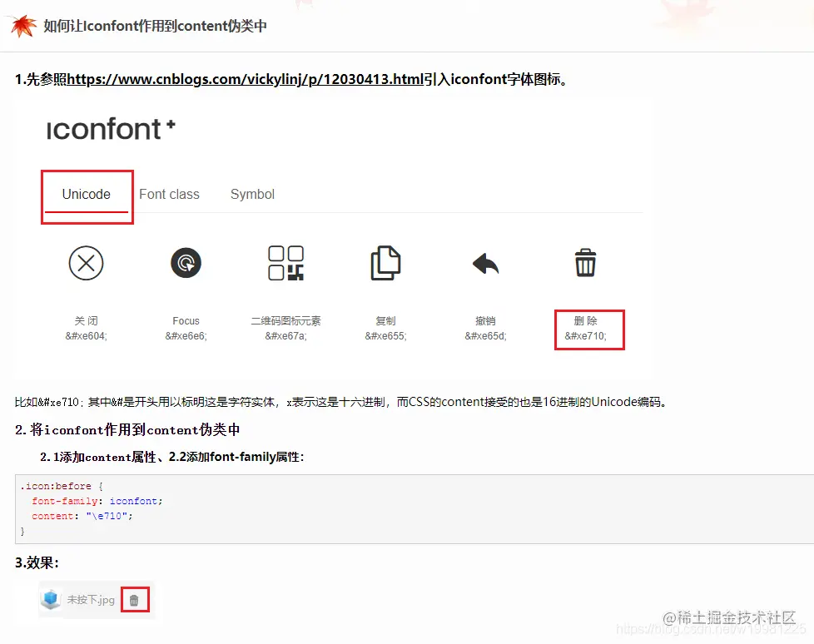Screen dimensions: 814x644
Task: Select the code text &#xe604;
Action: (x=87, y=336)
